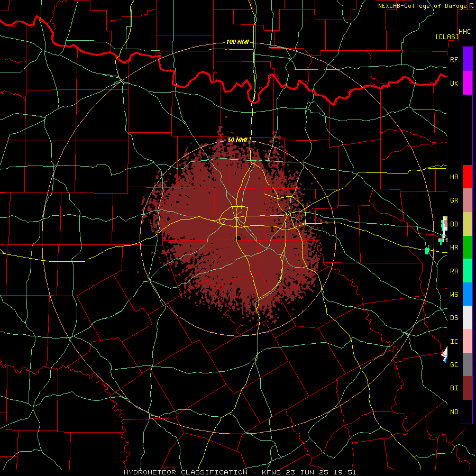Click the "HA" legend label
Image resolution: width=476 pixels, height=476 pixels.
click(x=454, y=177)
